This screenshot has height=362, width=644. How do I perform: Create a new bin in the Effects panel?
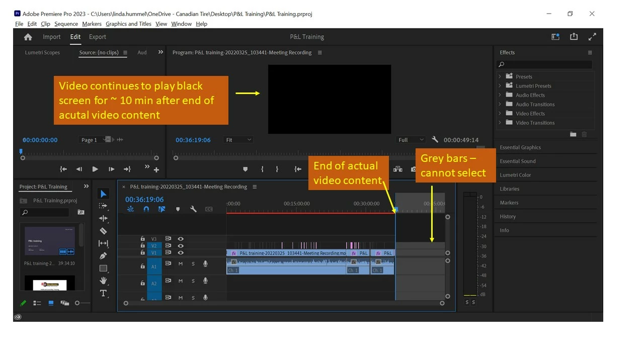click(x=573, y=134)
